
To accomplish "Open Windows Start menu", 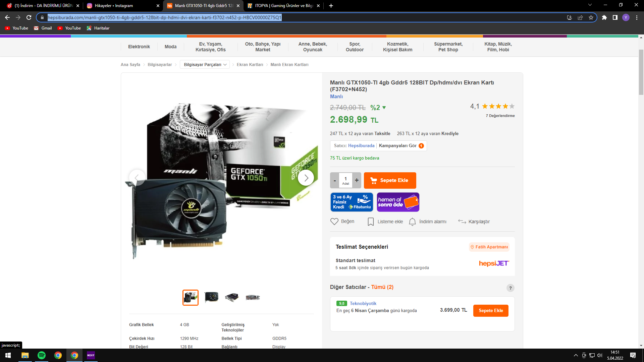I will pyautogui.click(x=8, y=355).
